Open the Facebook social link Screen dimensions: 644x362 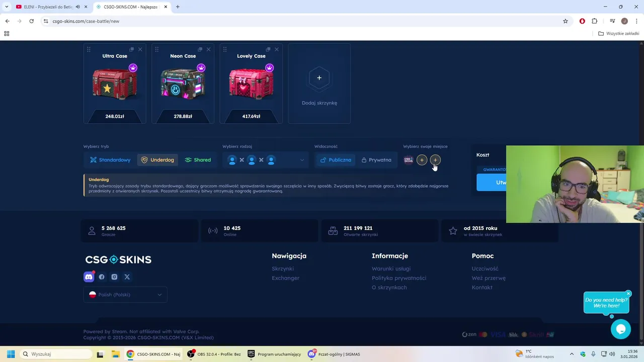(x=102, y=277)
